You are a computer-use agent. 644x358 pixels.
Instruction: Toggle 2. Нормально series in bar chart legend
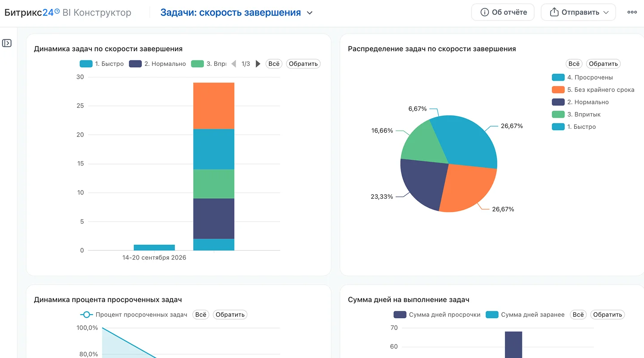click(157, 64)
